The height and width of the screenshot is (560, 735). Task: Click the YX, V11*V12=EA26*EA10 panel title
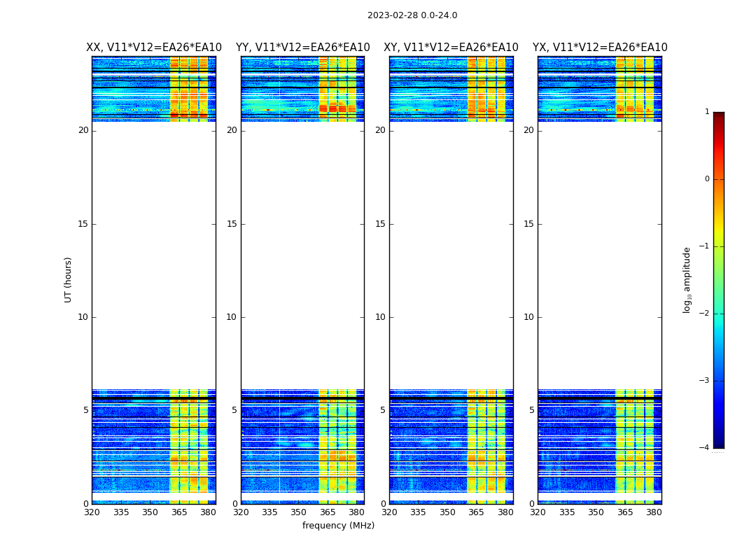(x=600, y=48)
